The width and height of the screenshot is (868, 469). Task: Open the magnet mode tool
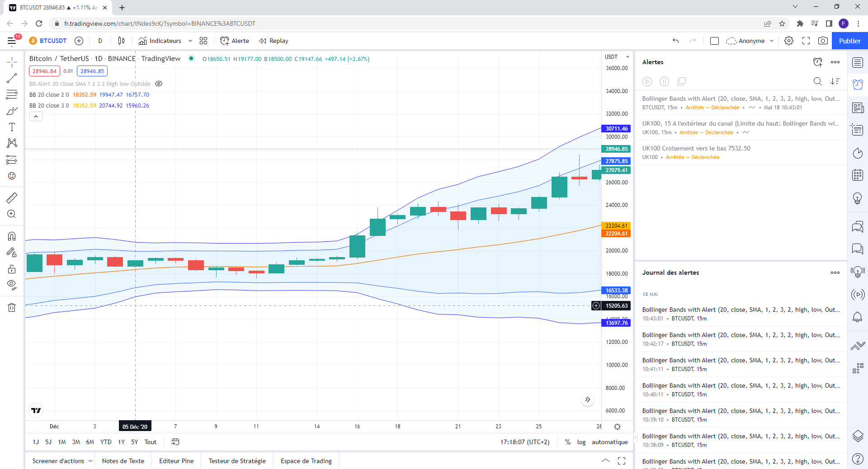click(12, 236)
